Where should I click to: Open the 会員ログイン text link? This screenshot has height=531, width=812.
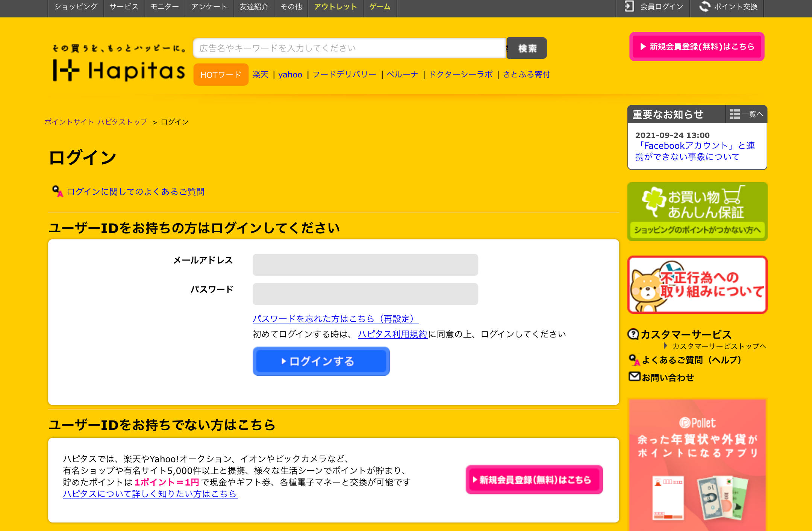(662, 7)
